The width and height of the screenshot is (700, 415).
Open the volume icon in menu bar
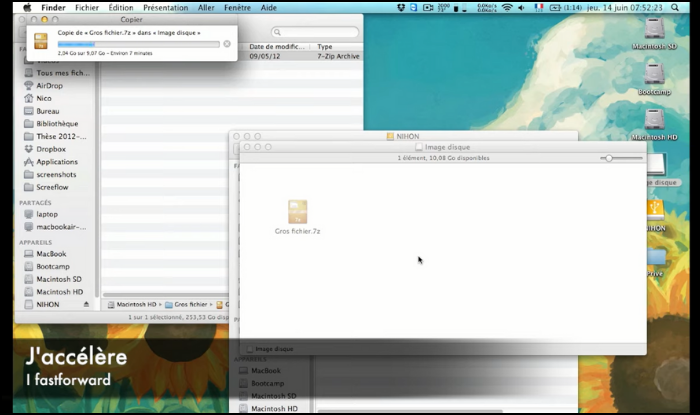pos(523,7)
